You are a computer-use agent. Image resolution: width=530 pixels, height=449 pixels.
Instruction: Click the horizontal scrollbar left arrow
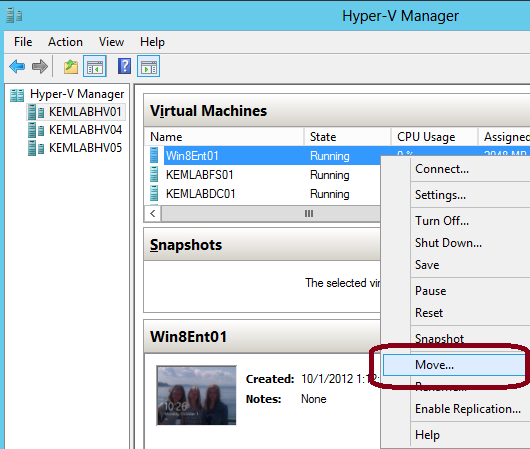coord(153,214)
